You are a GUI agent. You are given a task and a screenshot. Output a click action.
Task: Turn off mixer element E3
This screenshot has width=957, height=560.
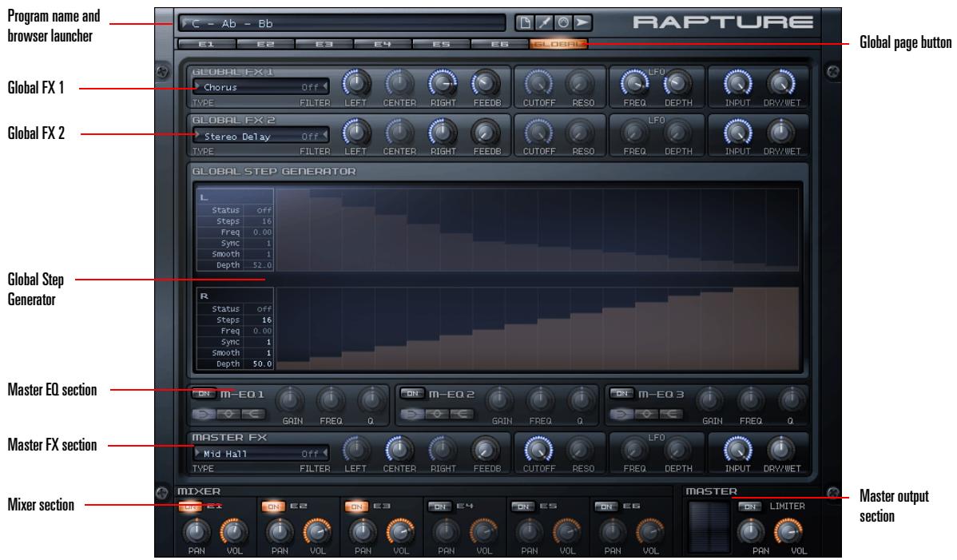(x=356, y=506)
